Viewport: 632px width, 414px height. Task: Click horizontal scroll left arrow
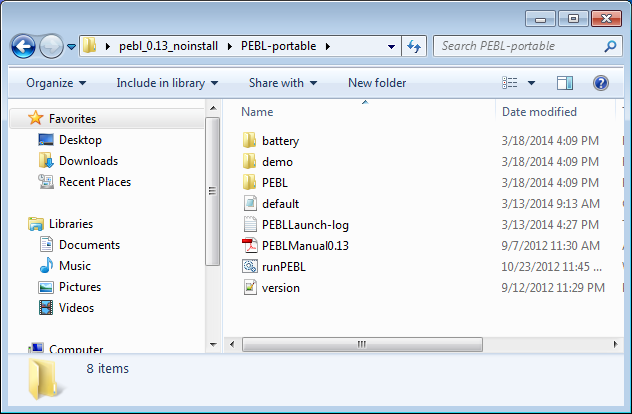(232, 344)
